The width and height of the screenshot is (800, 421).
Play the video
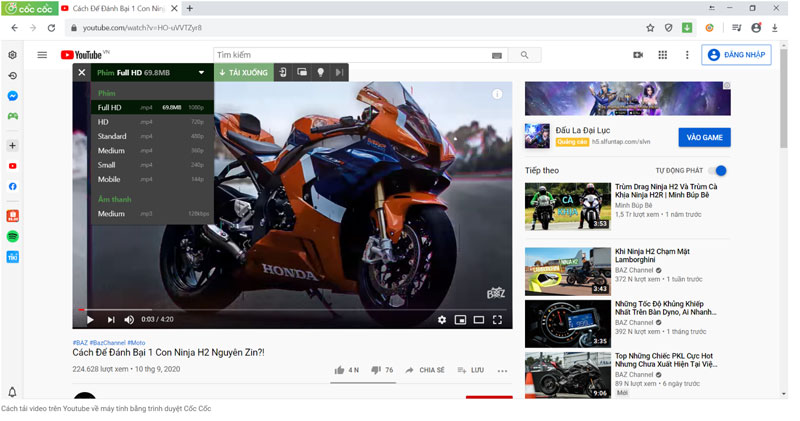coord(90,319)
